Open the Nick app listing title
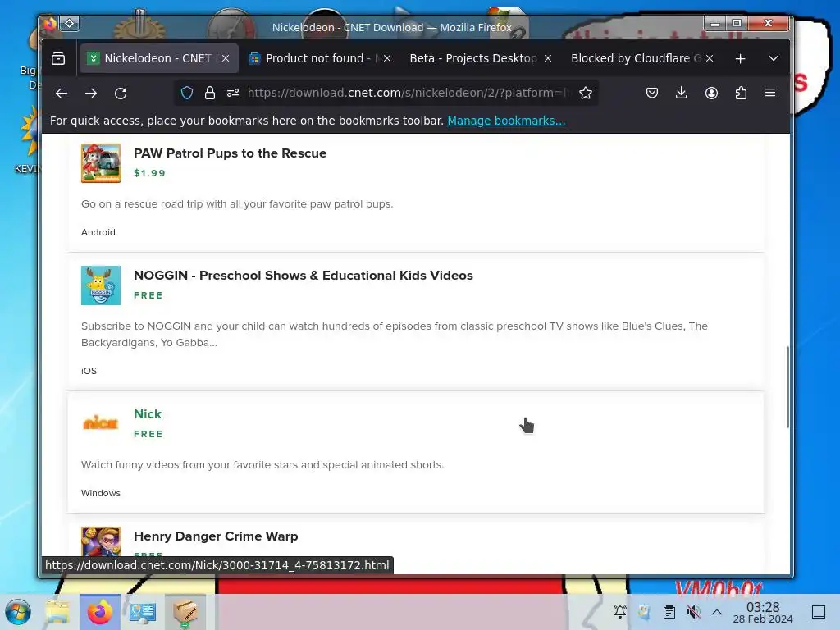This screenshot has width=840, height=630. coord(148,414)
